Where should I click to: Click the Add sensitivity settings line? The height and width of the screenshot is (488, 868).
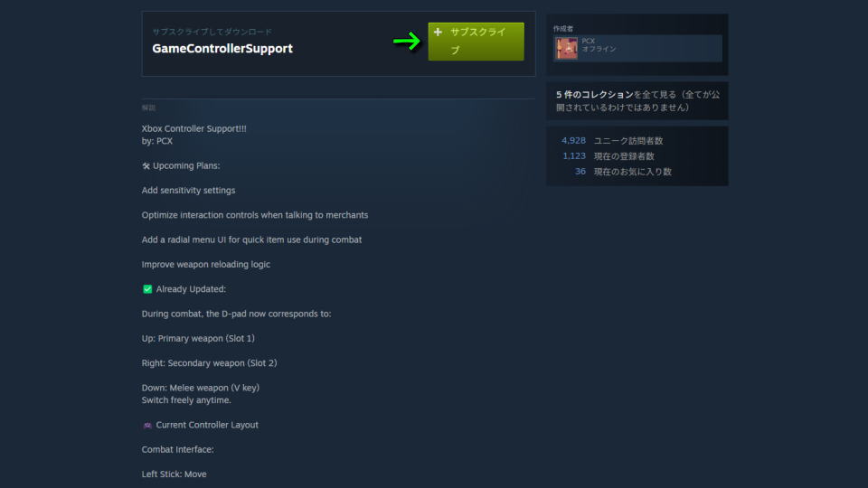pos(188,191)
